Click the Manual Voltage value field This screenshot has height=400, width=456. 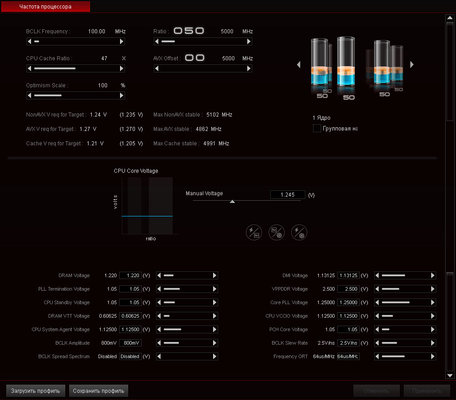click(x=287, y=195)
